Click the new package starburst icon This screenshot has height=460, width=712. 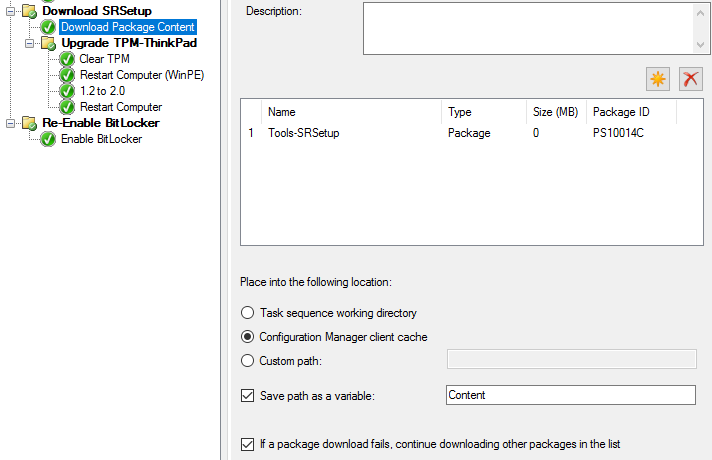coord(657,79)
